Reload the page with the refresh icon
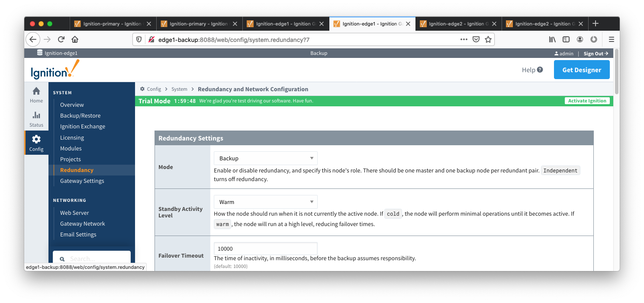 pyautogui.click(x=61, y=39)
